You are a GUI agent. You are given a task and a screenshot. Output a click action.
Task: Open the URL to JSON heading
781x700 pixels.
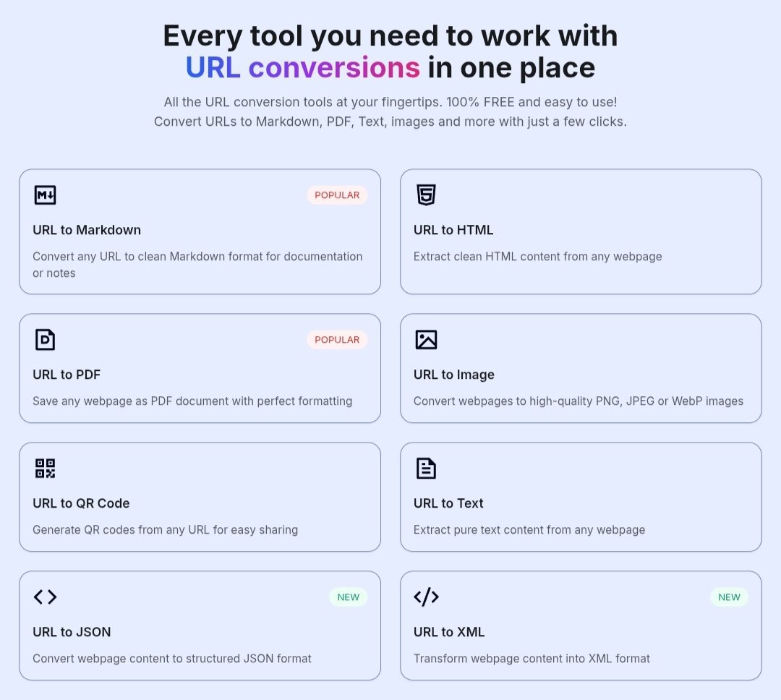pos(72,632)
